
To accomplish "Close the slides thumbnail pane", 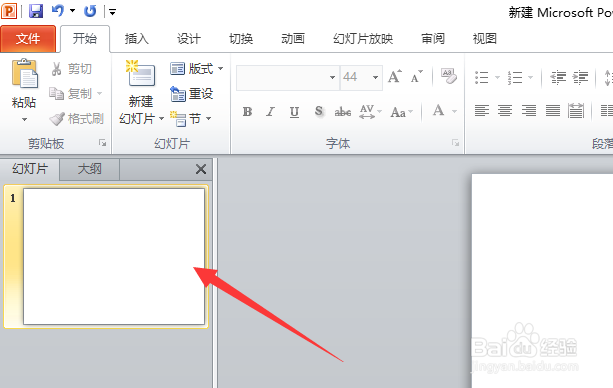I will 201,169.
